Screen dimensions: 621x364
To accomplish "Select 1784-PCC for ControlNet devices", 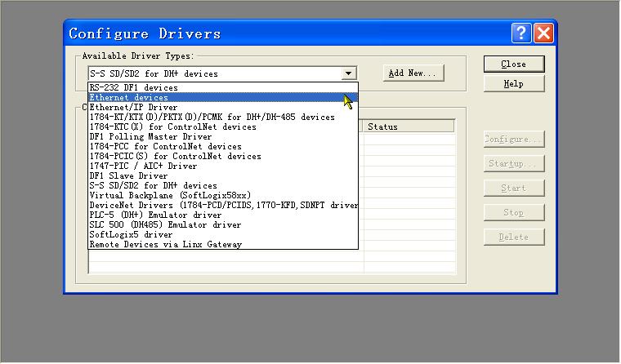I will click(223, 146).
